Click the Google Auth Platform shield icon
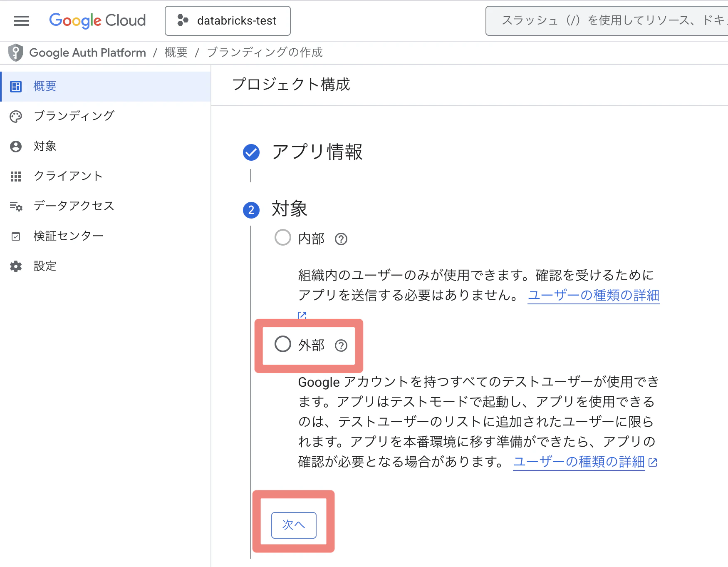The height and width of the screenshot is (567, 728). [x=16, y=53]
